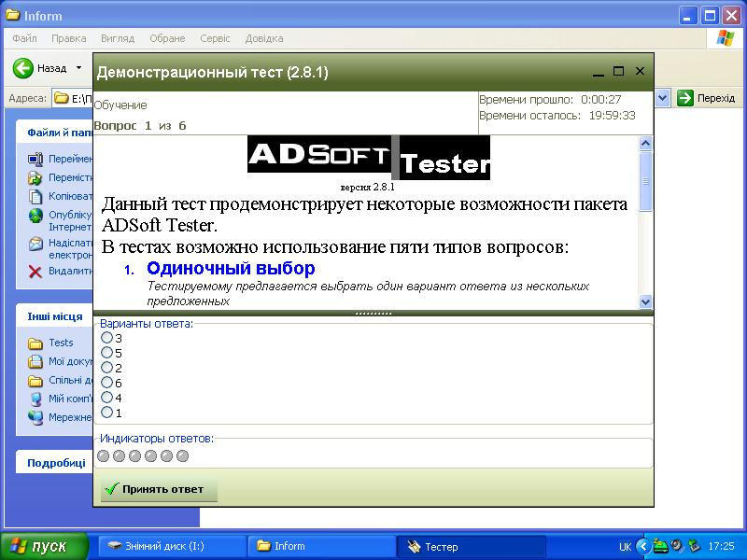Click the Подробиці panel header
Viewport: 747px width, 560px height.
56,463
